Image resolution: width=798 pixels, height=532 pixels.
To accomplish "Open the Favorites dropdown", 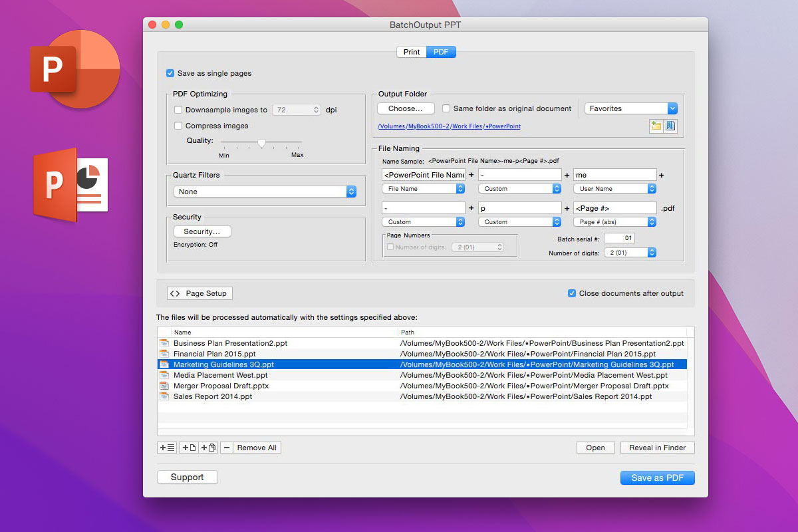I will point(631,108).
